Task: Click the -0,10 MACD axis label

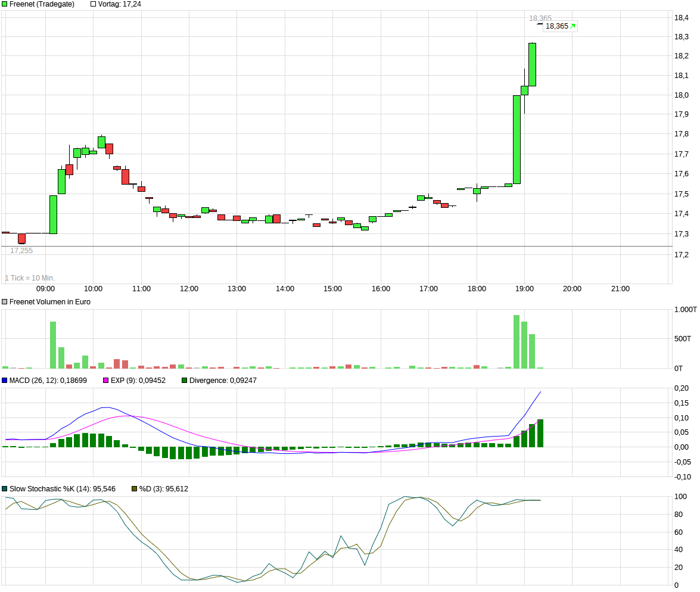Action: [x=683, y=477]
